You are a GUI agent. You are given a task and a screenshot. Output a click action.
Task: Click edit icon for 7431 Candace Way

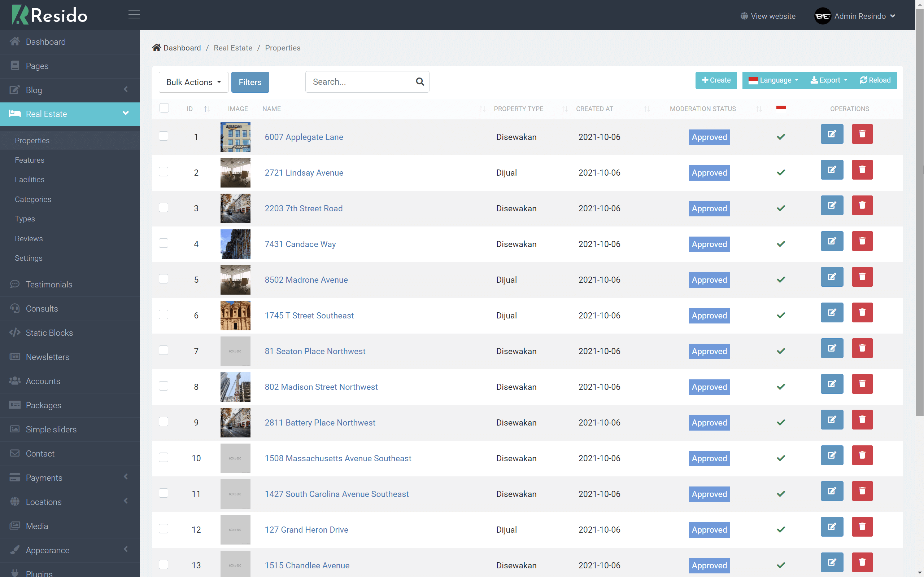click(832, 241)
